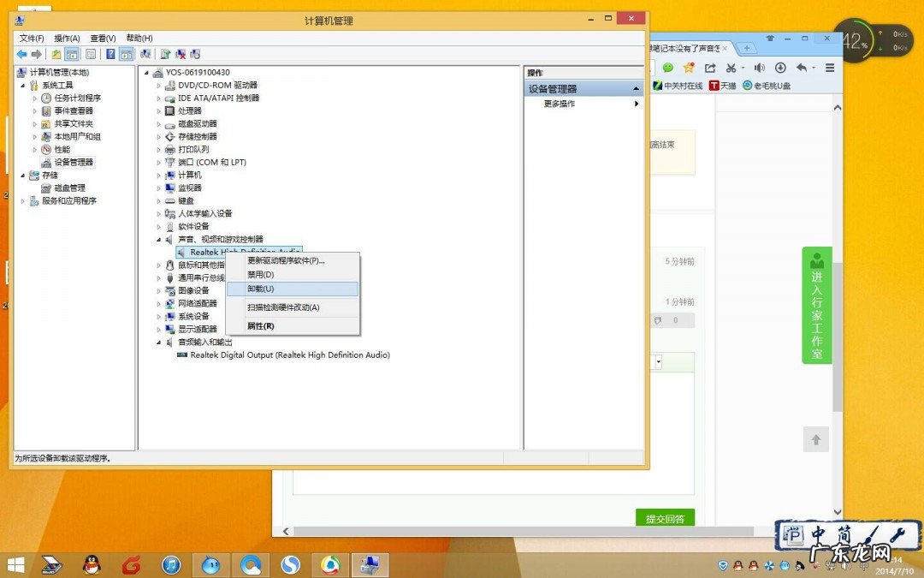This screenshot has height=578, width=924.
Task: Click the Up One Level folder icon
Action: point(56,54)
